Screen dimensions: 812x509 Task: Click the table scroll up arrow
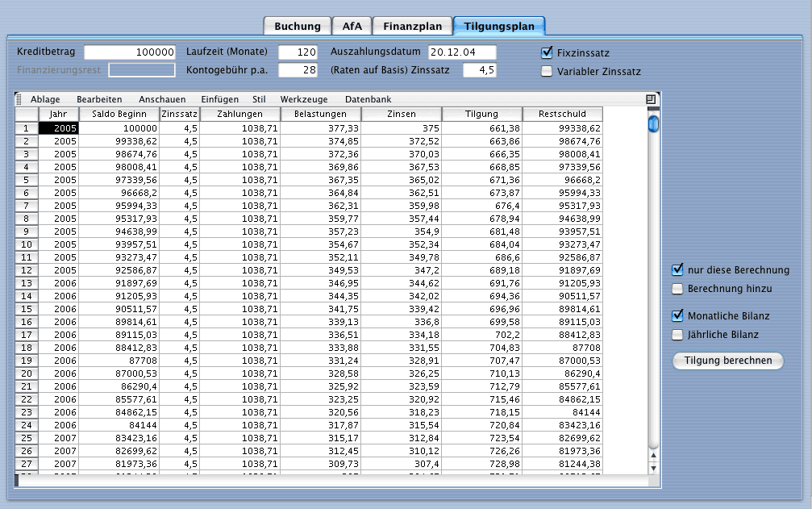tap(653, 456)
